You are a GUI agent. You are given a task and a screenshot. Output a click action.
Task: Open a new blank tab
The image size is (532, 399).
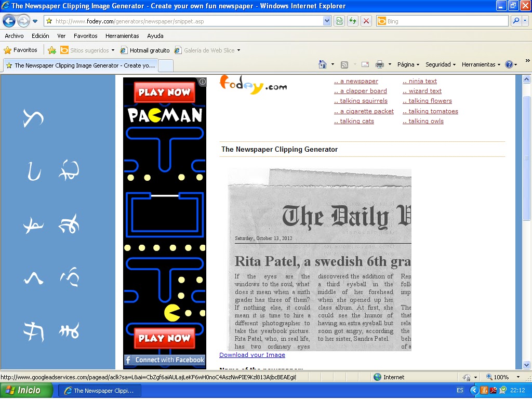pyautogui.click(x=166, y=65)
